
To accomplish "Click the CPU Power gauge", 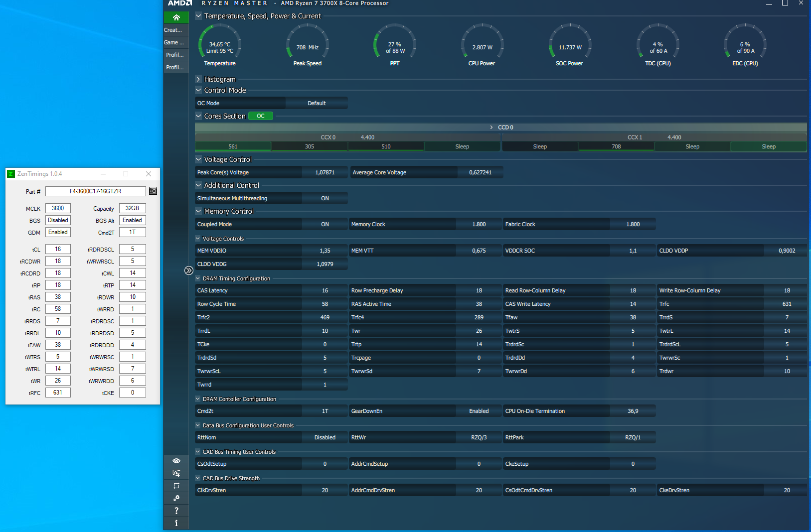I will point(482,45).
